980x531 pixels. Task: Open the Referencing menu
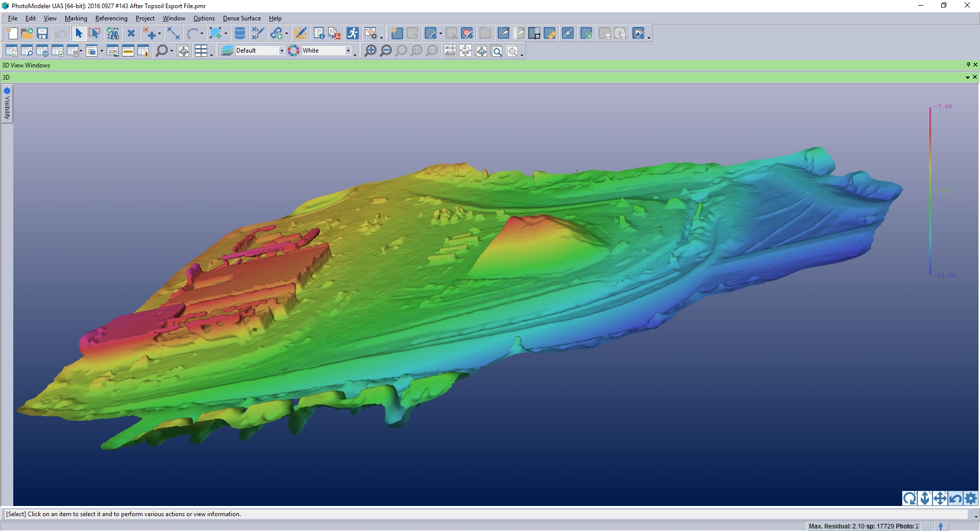(111, 18)
